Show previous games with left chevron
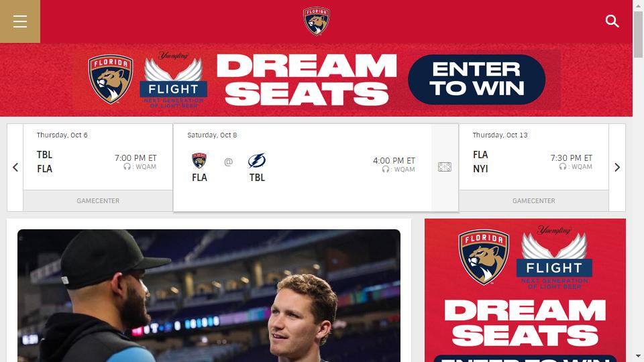 15,168
